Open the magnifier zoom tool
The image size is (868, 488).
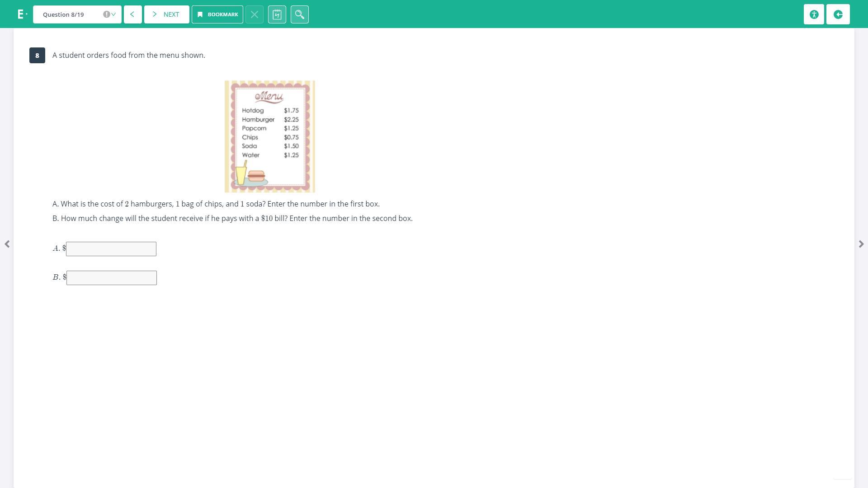coord(300,14)
